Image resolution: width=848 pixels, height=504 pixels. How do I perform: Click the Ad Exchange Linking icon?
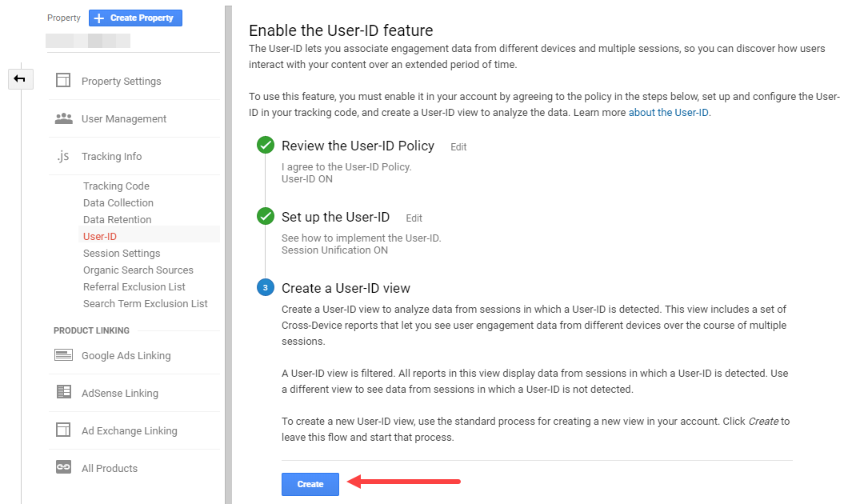63,430
